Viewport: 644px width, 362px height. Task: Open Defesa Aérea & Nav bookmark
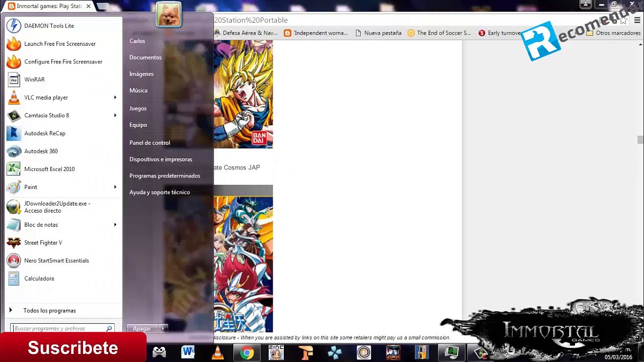click(247, 33)
